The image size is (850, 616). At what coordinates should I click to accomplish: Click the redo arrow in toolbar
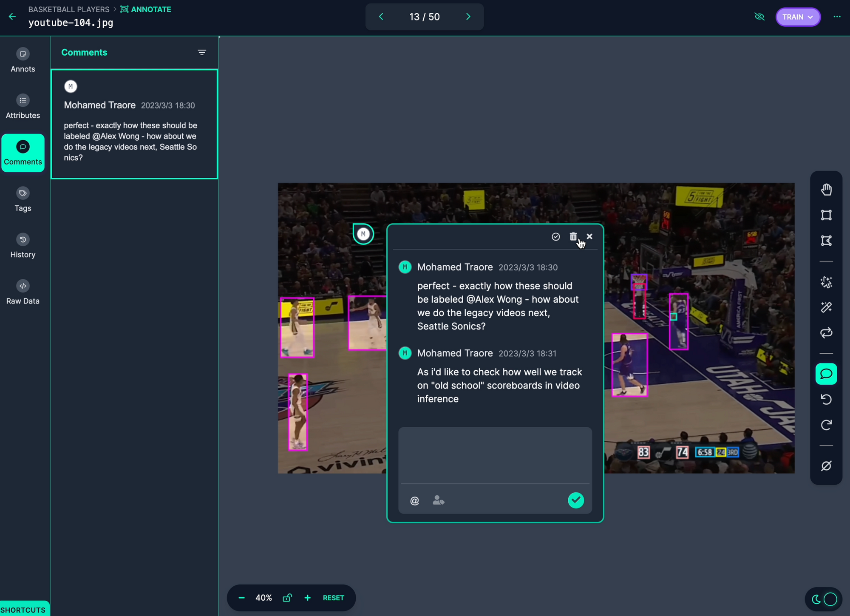point(826,425)
